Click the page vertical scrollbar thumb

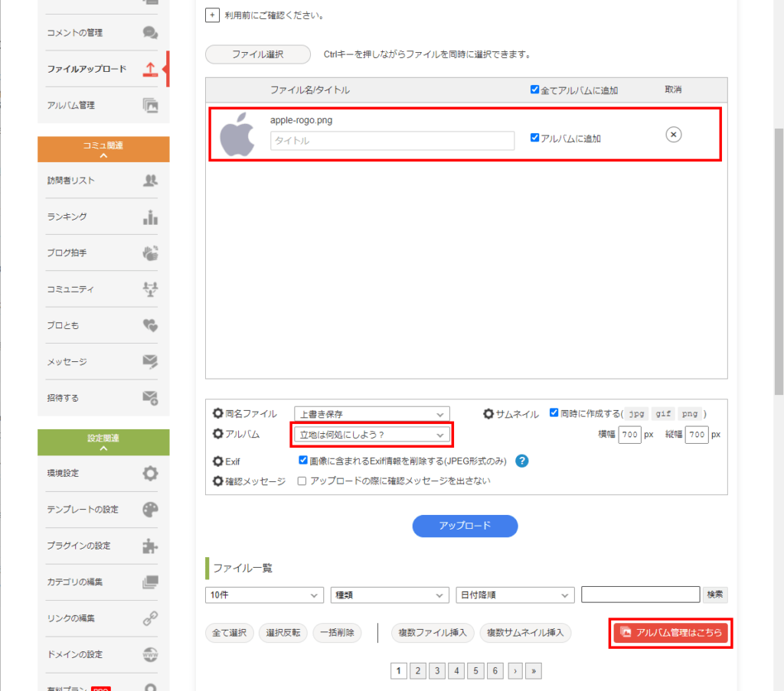pos(779,262)
